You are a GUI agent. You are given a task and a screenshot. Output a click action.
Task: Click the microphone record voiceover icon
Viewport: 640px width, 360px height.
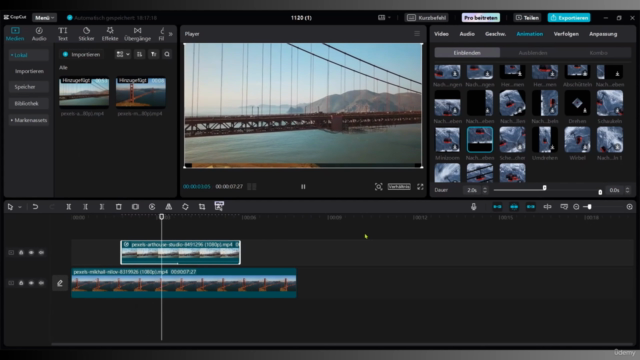[473, 207]
